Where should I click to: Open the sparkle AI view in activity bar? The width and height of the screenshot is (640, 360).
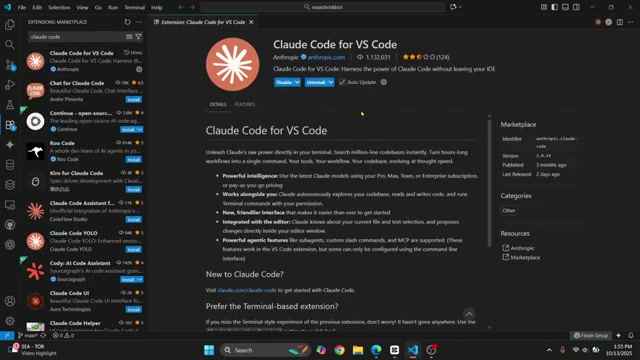(10, 145)
